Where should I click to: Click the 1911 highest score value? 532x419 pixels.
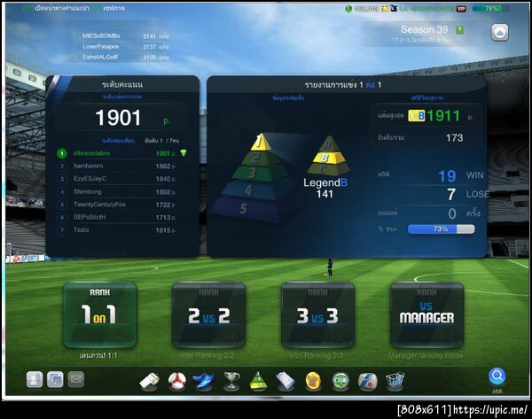click(443, 116)
